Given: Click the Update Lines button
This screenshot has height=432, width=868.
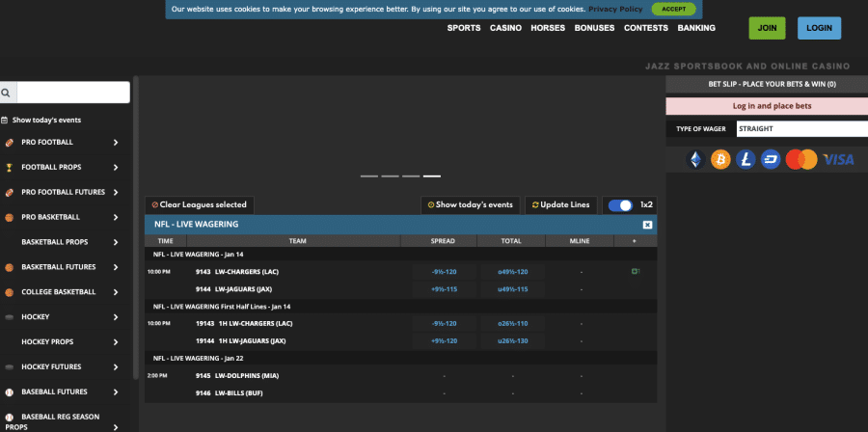Looking at the screenshot, I should 560,204.
